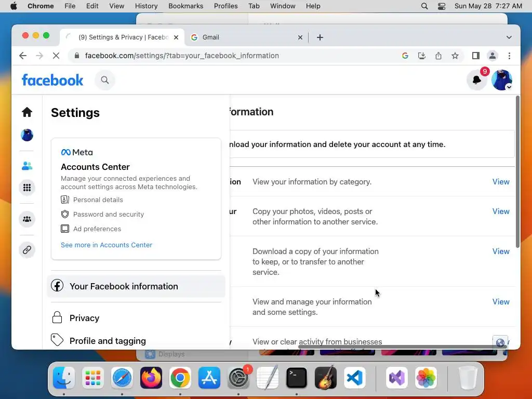Viewport: 532px width, 399px height.
Task: Open Launchpad from the Dock
Action: tap(92, 378)
